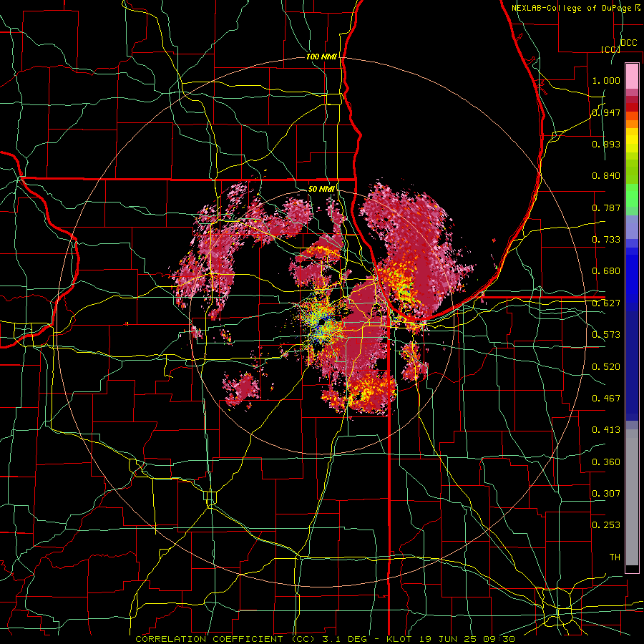Viewport: 644px width, 644px height.
Task: Click the 0.680 scale label
Action: tap(606, 271)
